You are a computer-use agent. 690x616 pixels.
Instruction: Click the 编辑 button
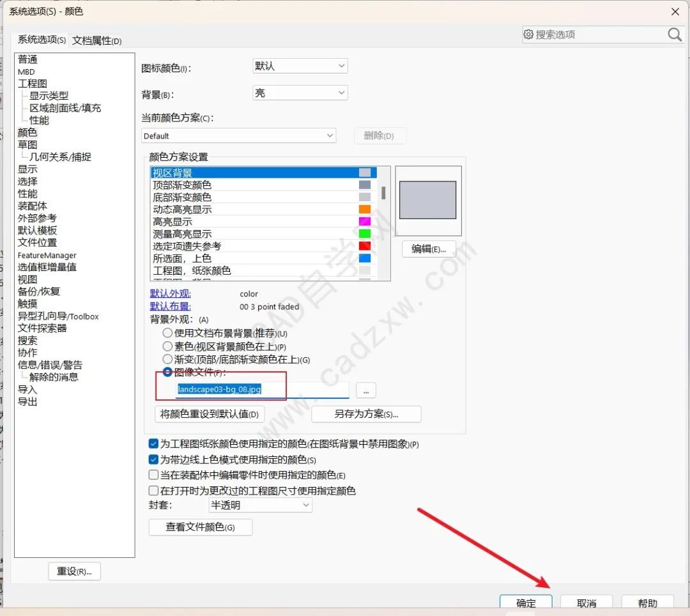coord(427,249)
